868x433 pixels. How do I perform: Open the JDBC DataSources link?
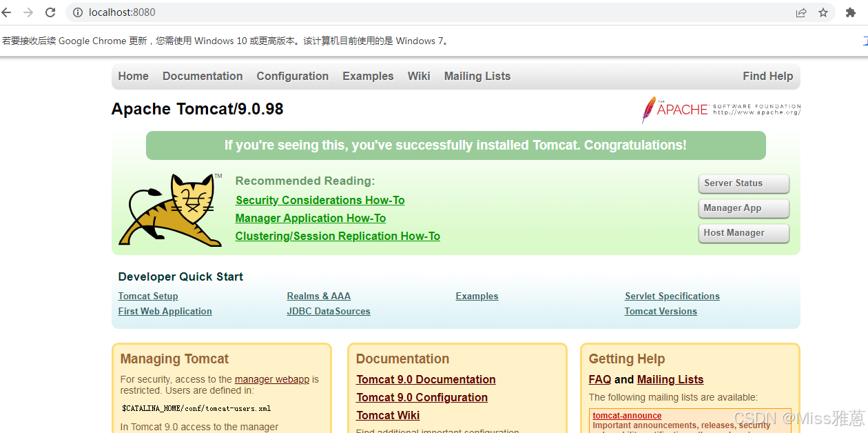tap(329, 311)
